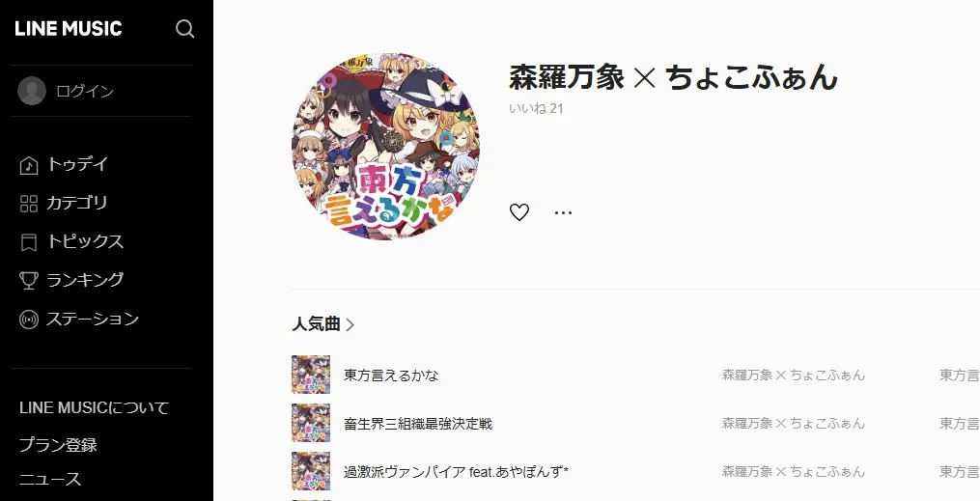Viewport: 980px width, 501px height.
Task: Go to the トゥデイ menu item
Action: [77, 164]
